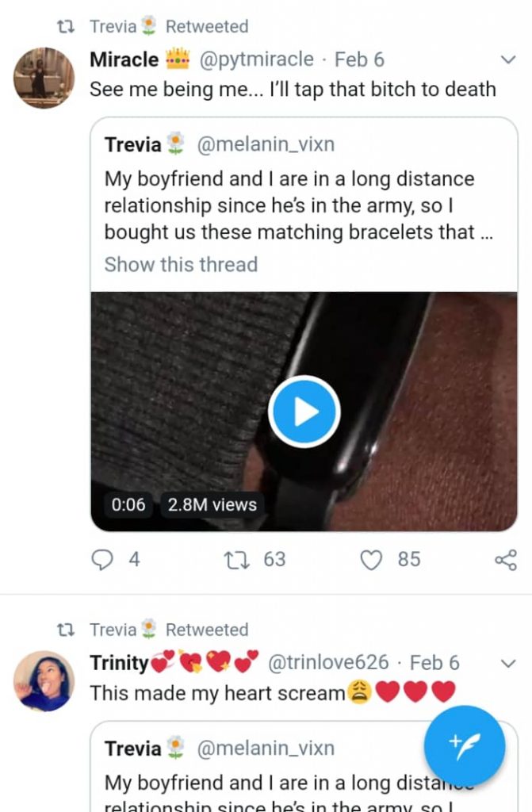Click "Show this thread" link
The height and width of the screenshot is (812, 532).
(181, 264)
